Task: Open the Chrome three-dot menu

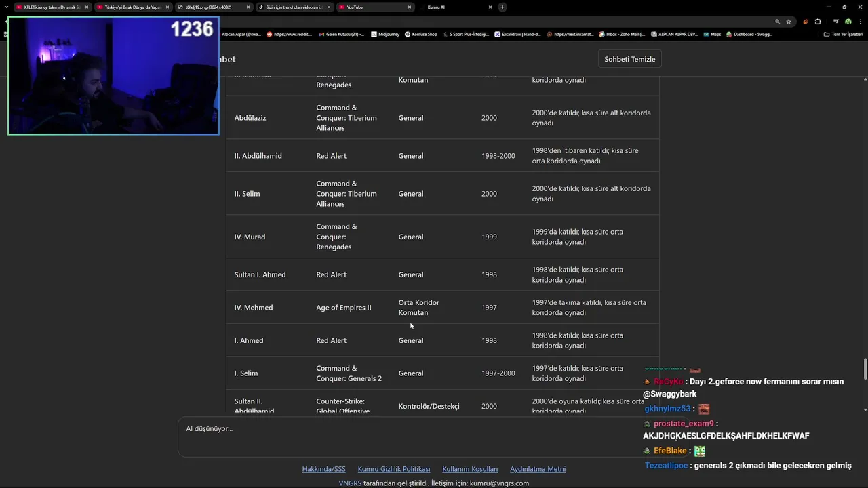Action: point(860,22)
